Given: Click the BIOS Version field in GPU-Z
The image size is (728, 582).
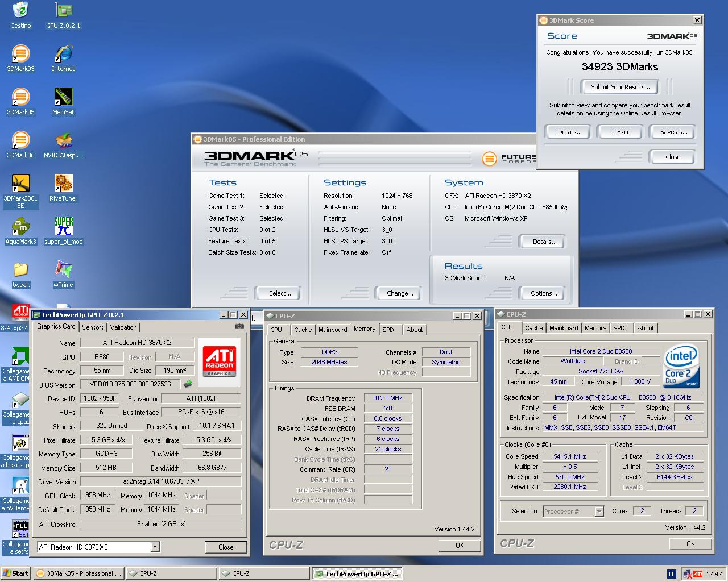Looking at the screenshot, I should point(130,385).
